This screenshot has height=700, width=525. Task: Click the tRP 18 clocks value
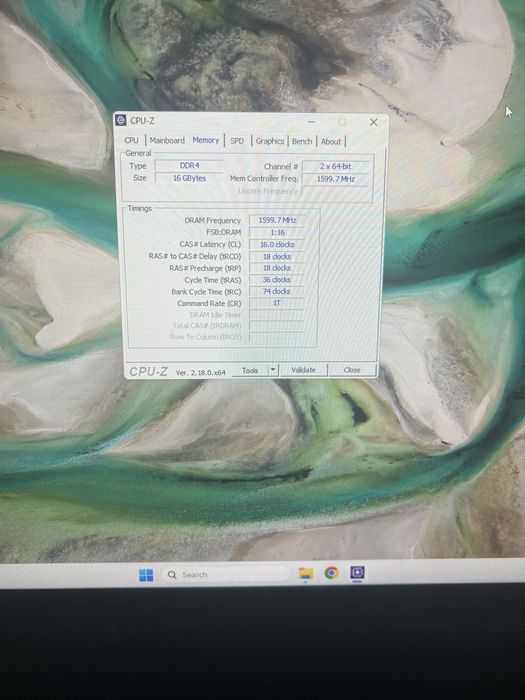(277, 268)
